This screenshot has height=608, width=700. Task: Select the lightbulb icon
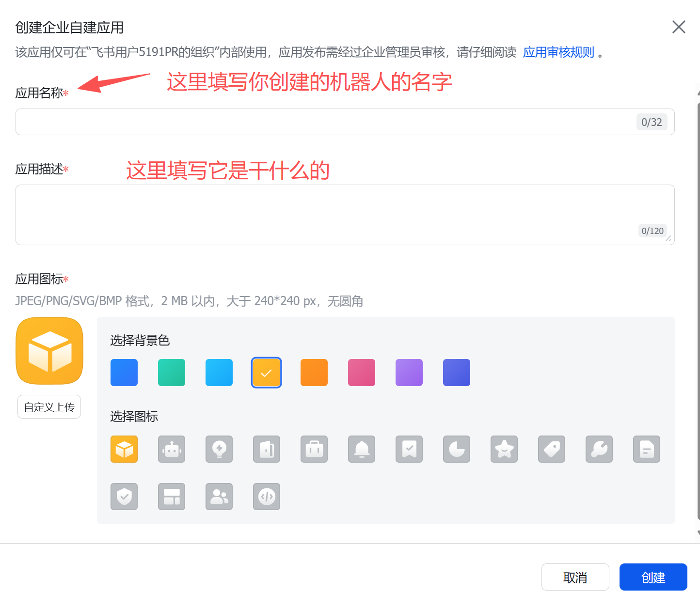[x=219, y=449]
